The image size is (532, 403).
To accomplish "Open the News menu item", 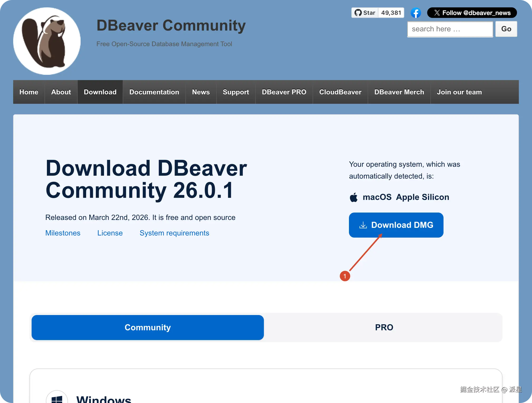I will pos(201,92).
